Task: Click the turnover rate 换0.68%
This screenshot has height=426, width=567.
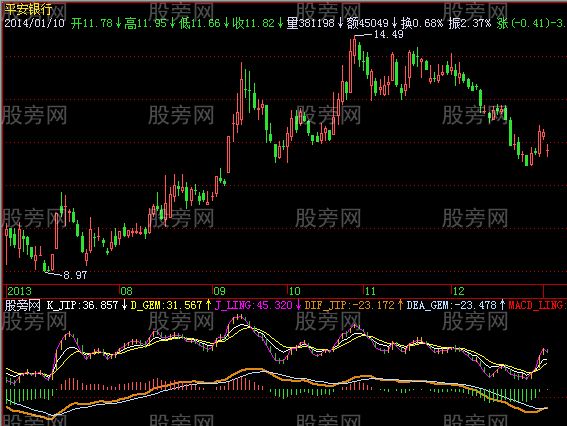Action: [x=422, y=24]
